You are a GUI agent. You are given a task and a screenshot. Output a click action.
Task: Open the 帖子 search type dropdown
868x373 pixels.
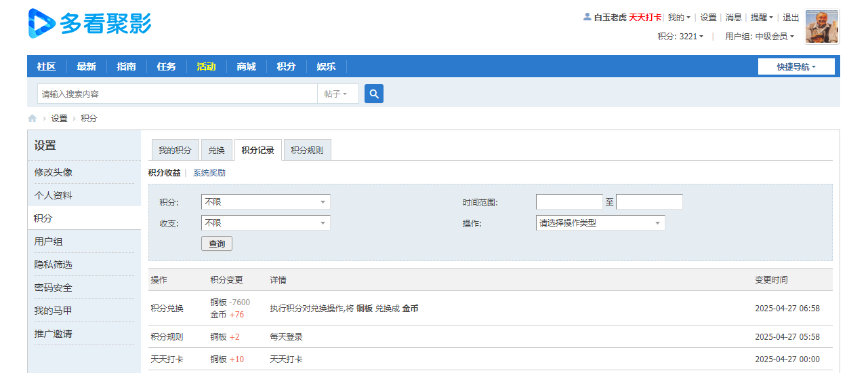click(x=337, y=94)
